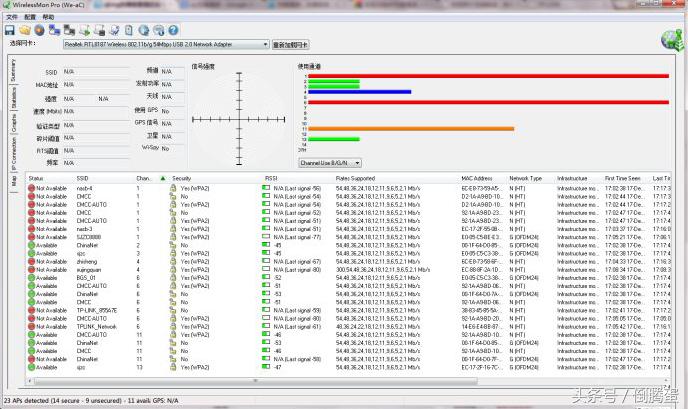688x409 pixels.
Task: Click the empty SSID N/A field
Action: click(96, 72)
